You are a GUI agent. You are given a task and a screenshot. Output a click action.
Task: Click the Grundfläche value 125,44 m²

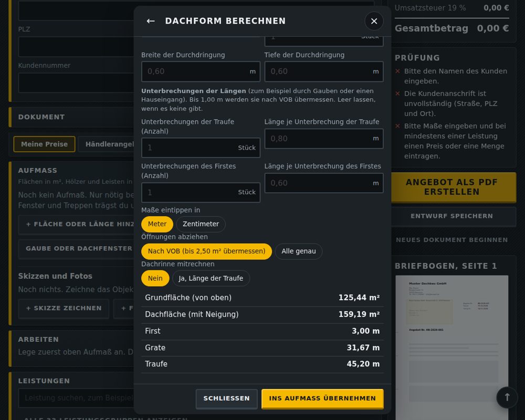click(359, 298)
